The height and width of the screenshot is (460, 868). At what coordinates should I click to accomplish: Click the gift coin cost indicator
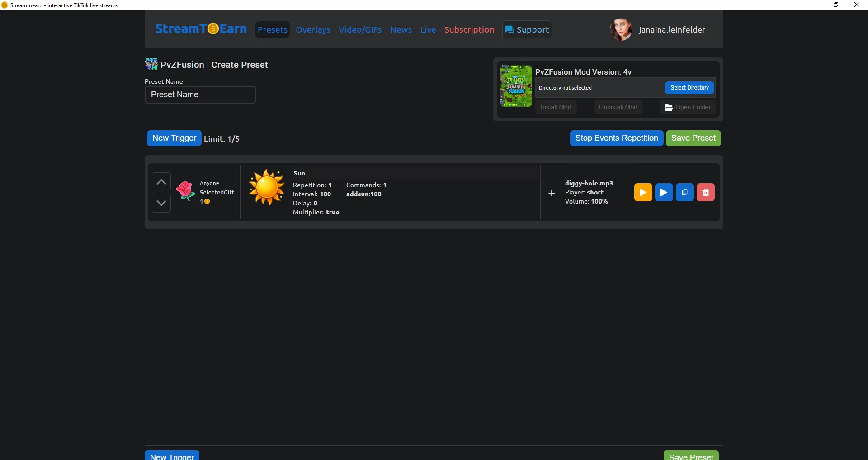click(205, 201)
